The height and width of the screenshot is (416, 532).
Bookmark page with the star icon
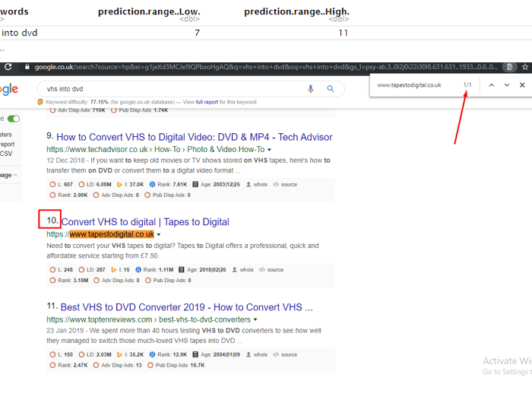pos(525,67)
